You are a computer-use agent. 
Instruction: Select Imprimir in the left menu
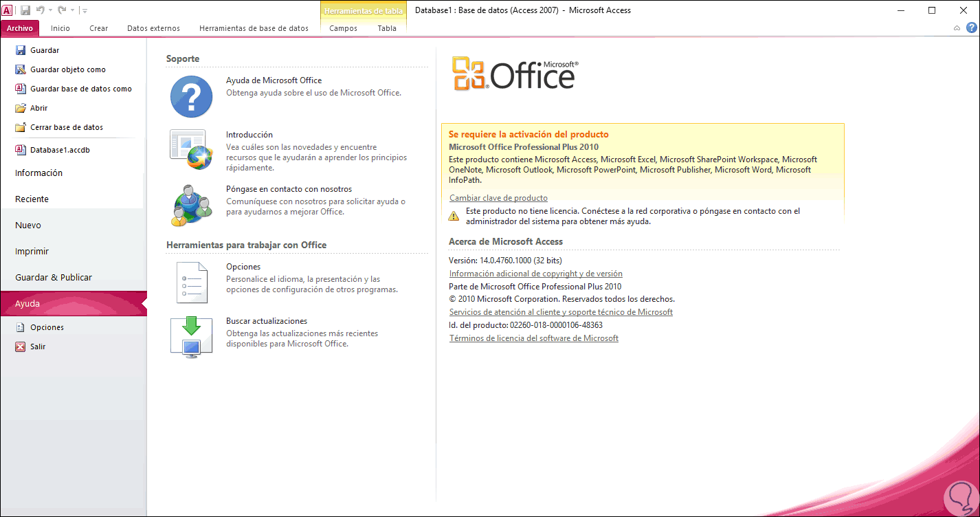pos(73,252)
